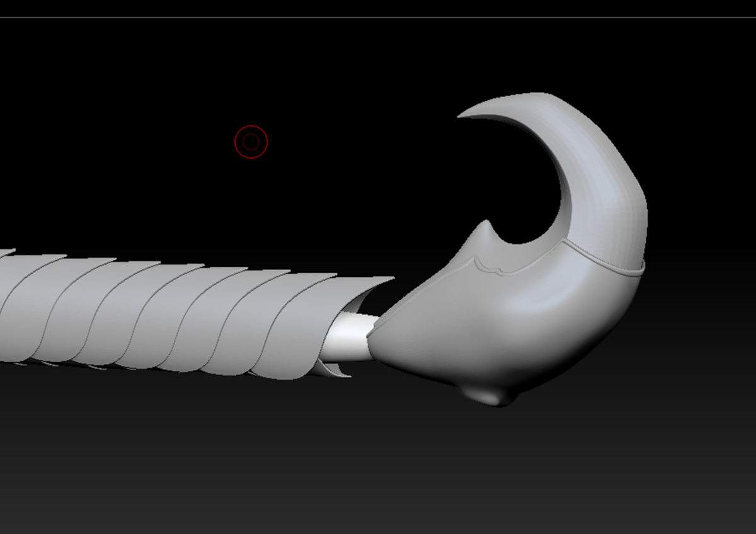Click the small nub under the bulb
This screenshot has width=756, height=534.
tap(490, 395)
